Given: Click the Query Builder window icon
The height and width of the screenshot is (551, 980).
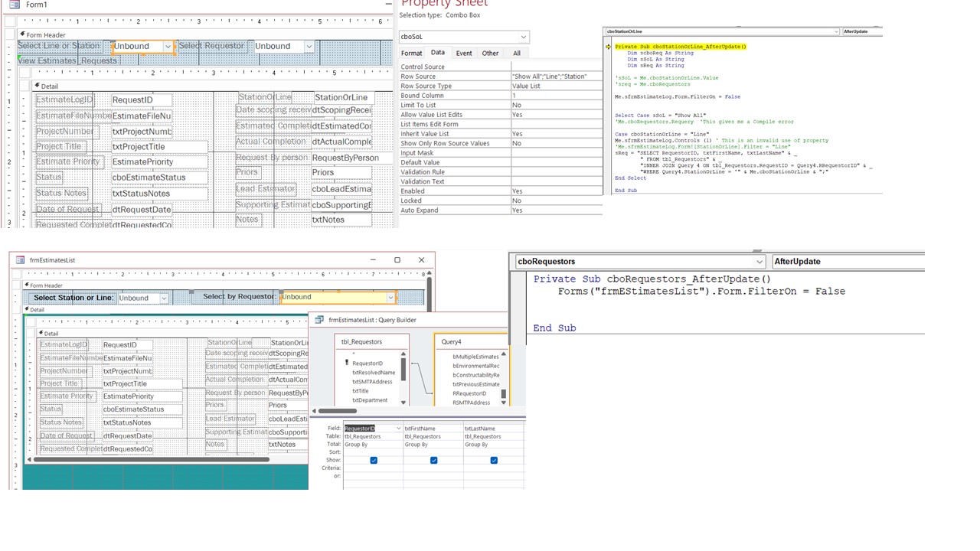Looking at the screenshot, I should click(x=320, y=320).
